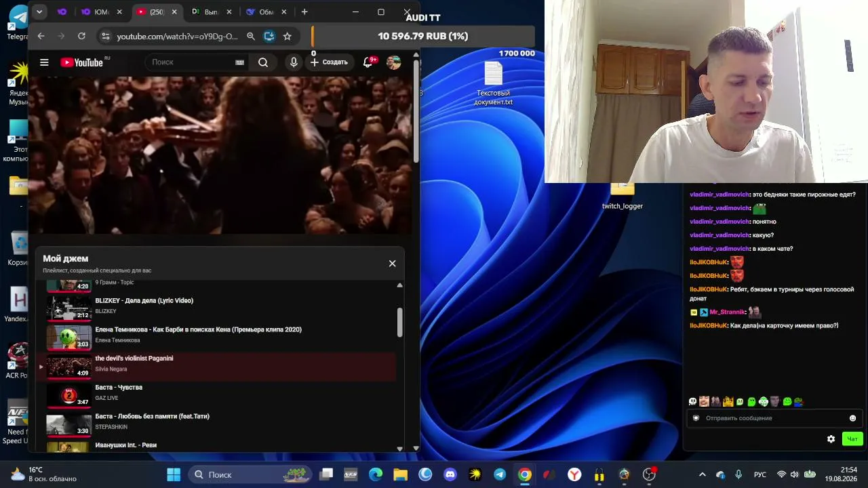Reload the YouTube page
This screenshot has width=868, height=488.
[x=82, y=36]
